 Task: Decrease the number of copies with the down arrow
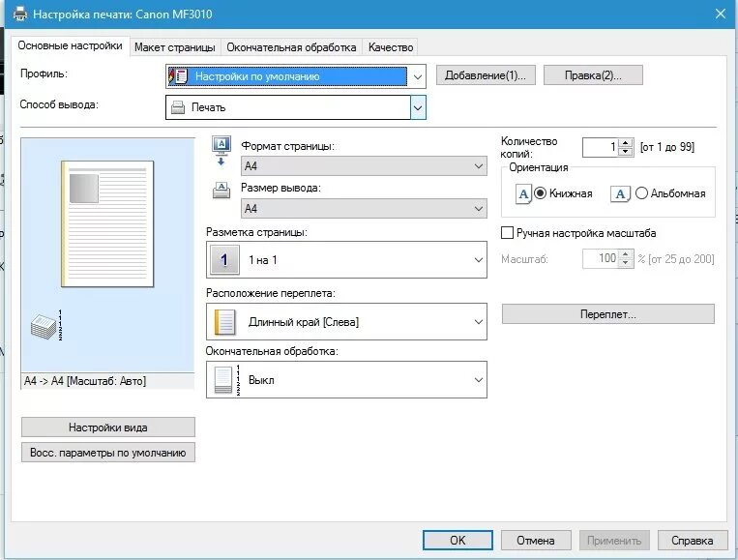625,152
